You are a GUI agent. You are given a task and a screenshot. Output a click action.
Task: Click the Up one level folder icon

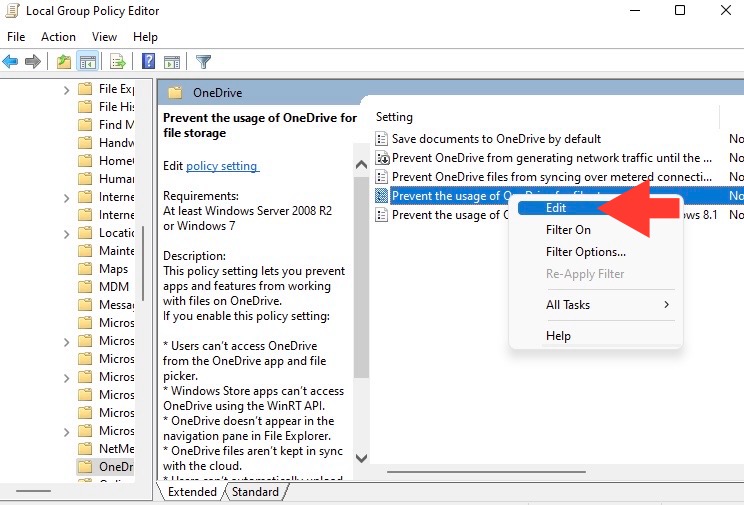point(64,61)
